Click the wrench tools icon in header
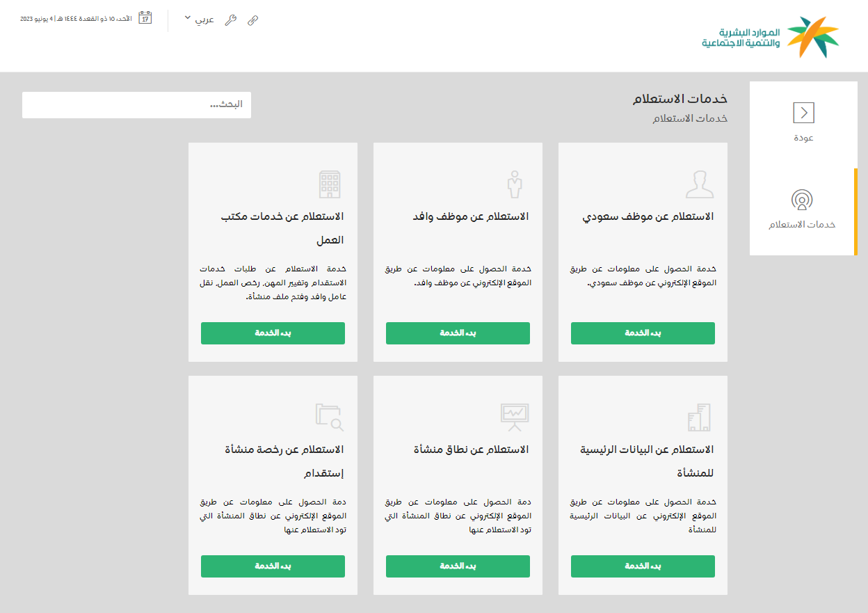The image size is (868, 613). coord(231,20)
